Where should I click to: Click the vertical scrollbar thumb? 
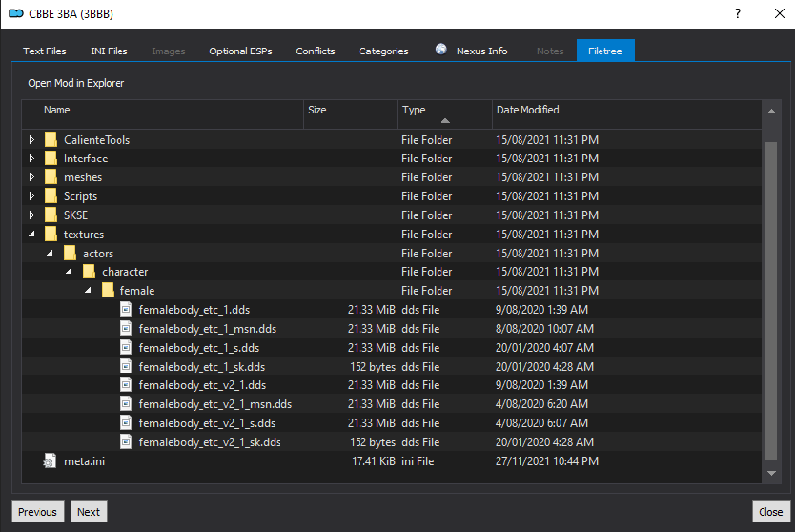tap(771, 301)
